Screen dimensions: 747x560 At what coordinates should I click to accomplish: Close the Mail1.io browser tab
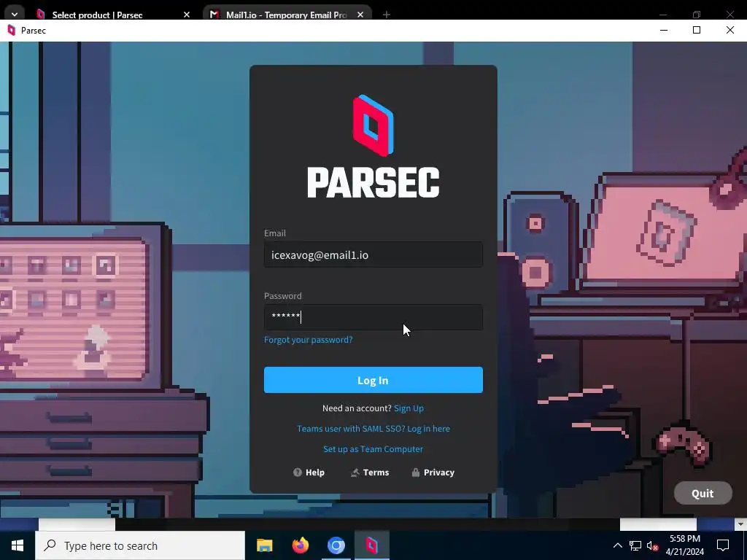pyautogui.click(x=360, y=15)
